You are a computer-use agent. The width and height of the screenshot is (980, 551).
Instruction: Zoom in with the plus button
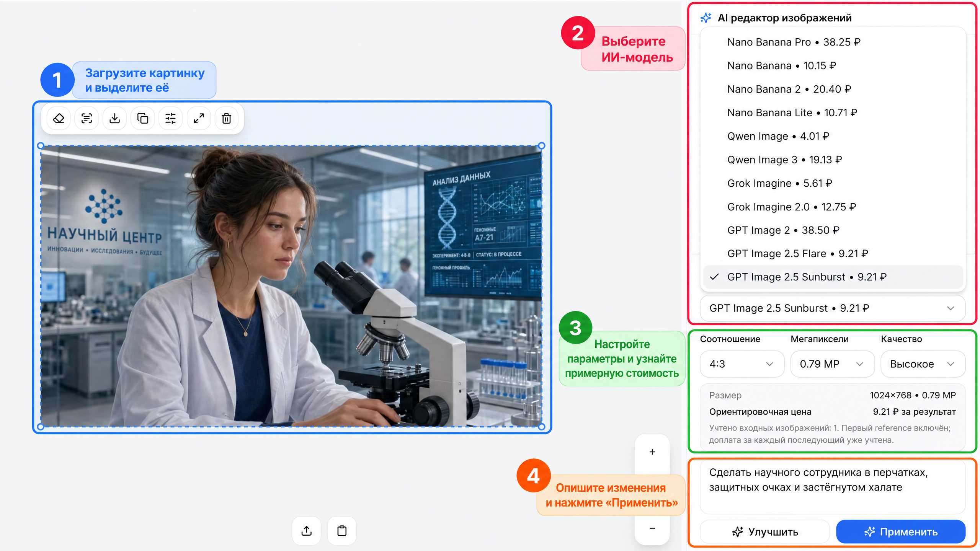point(652,452)
